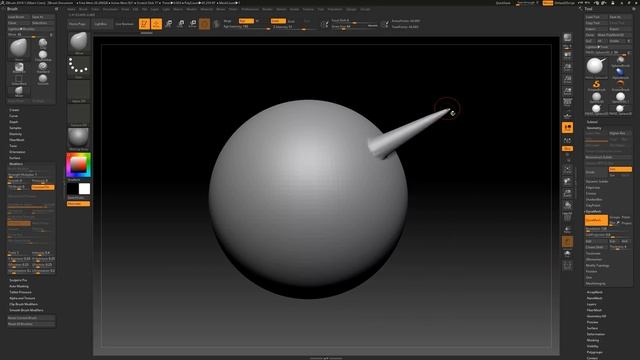Select the Move transform mode icon

pyautogui.click(x=169, y=24)
